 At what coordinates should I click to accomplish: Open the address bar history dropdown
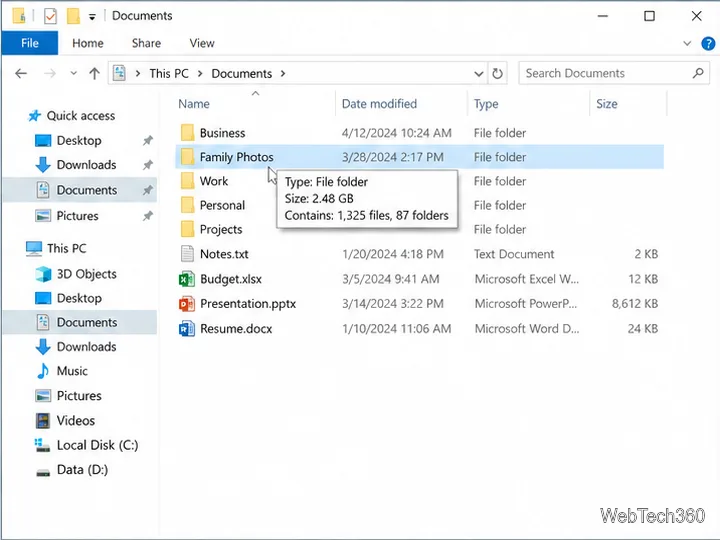click(478, 74)
